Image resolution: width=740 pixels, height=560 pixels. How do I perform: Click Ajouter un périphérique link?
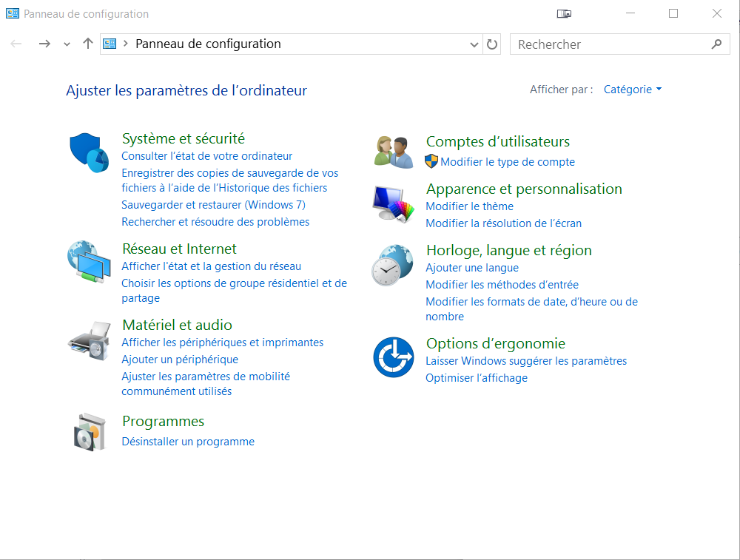(180, 360)
